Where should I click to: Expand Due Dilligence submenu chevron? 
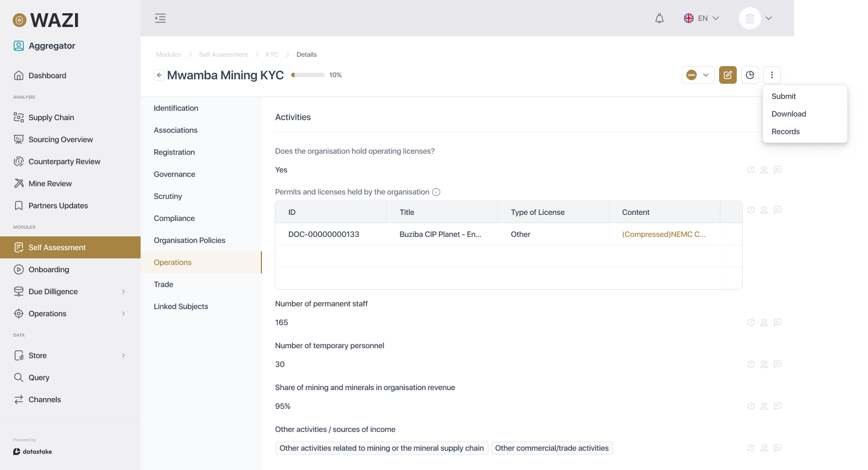(x=124, y=291)
